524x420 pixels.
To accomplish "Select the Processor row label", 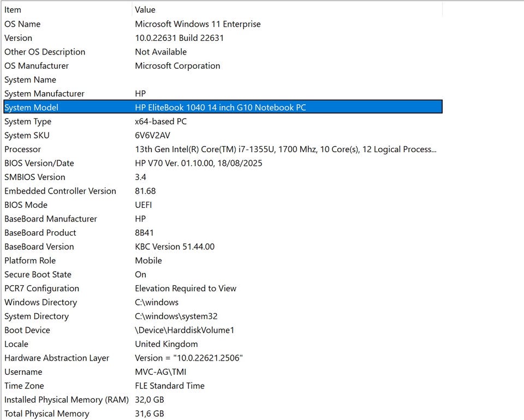I will coord(23,149).
